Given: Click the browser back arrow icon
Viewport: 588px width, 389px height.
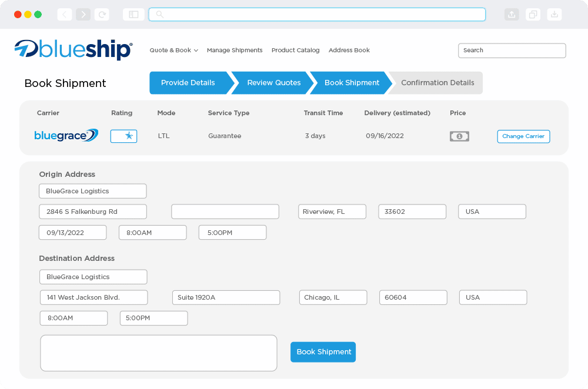Looking at the screenshot, I should coord(65,15).
